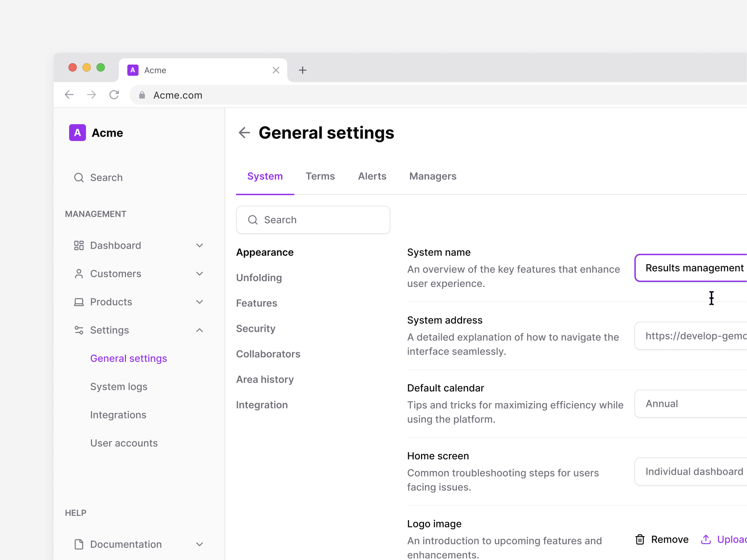
Task: Switch to the System tab
Action: coord(265,176)
